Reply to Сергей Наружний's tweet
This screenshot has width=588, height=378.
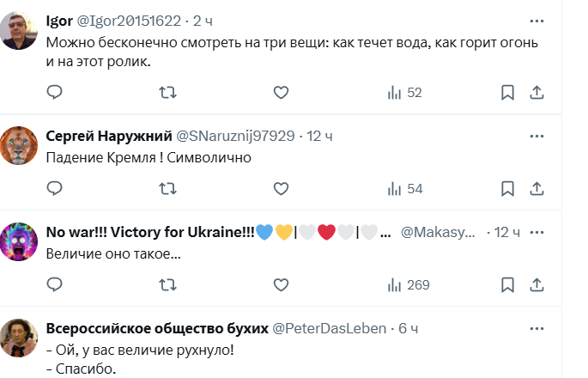coord(53,188)
